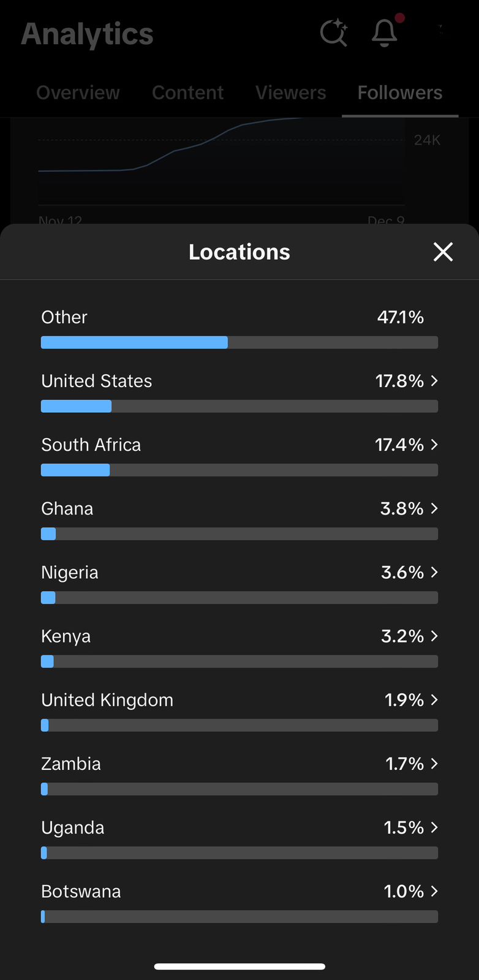Open the notifications bell
479x980 pixels.
(385, 32)
